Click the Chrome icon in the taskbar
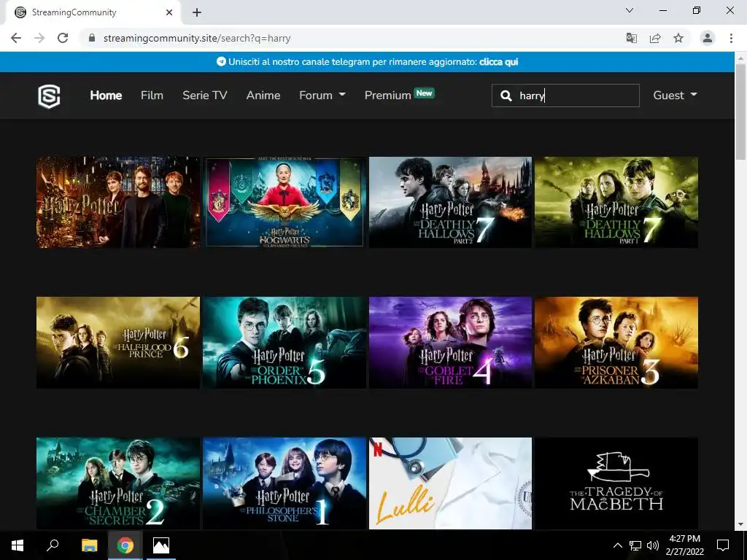 pyautogui.click(x=125, y=545)
